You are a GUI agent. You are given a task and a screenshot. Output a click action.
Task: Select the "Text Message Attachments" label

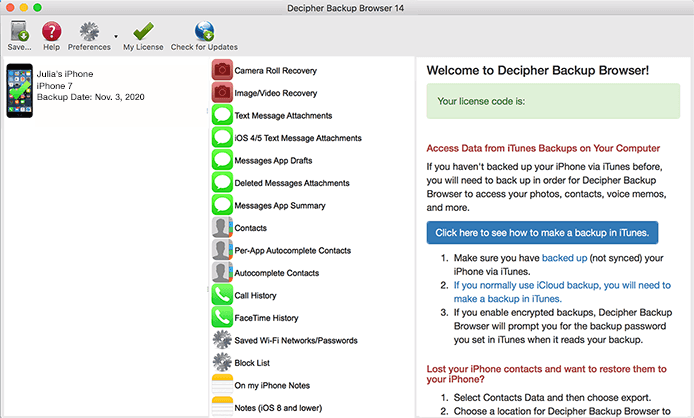click(283, 116)
